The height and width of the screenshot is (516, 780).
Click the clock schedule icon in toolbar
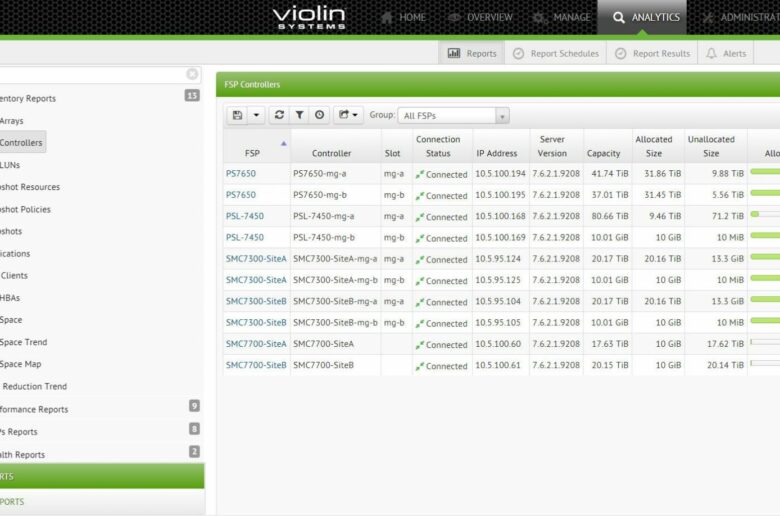point(319,115)
